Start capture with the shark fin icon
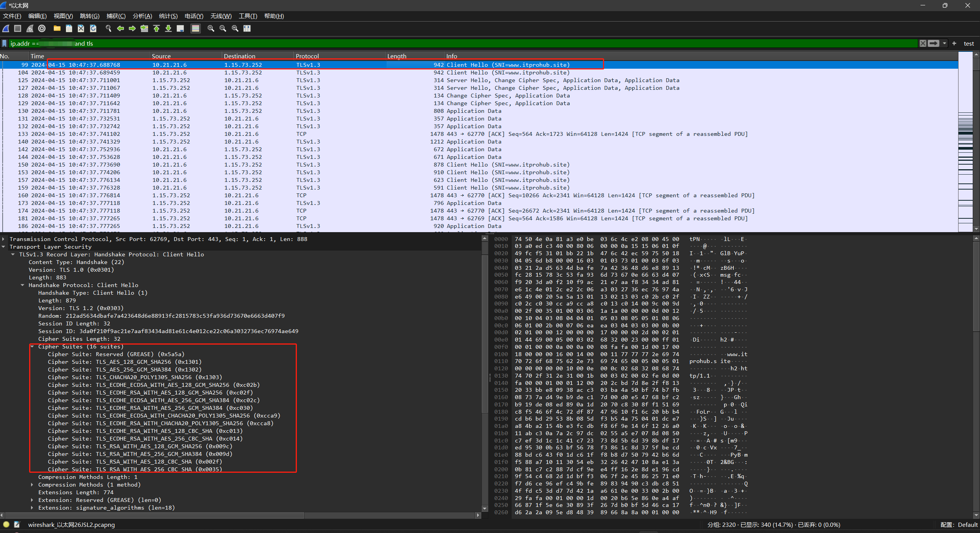 coord(6,28)
